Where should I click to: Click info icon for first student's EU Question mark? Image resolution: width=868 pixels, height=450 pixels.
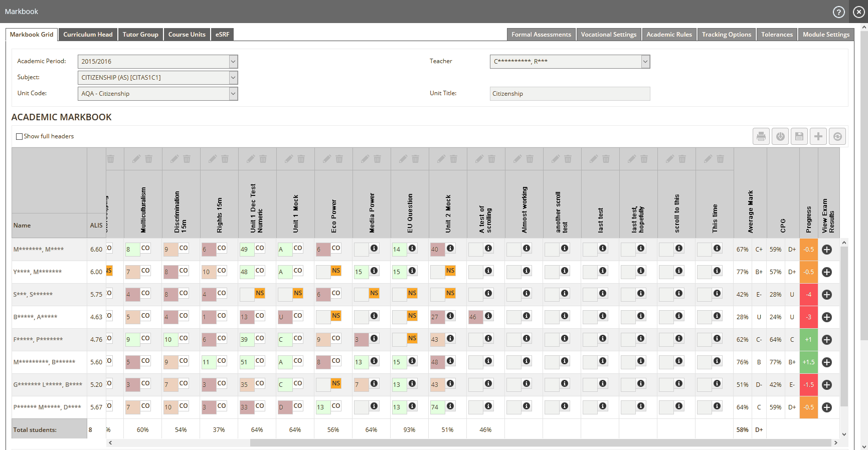click(x=412, y=248)
